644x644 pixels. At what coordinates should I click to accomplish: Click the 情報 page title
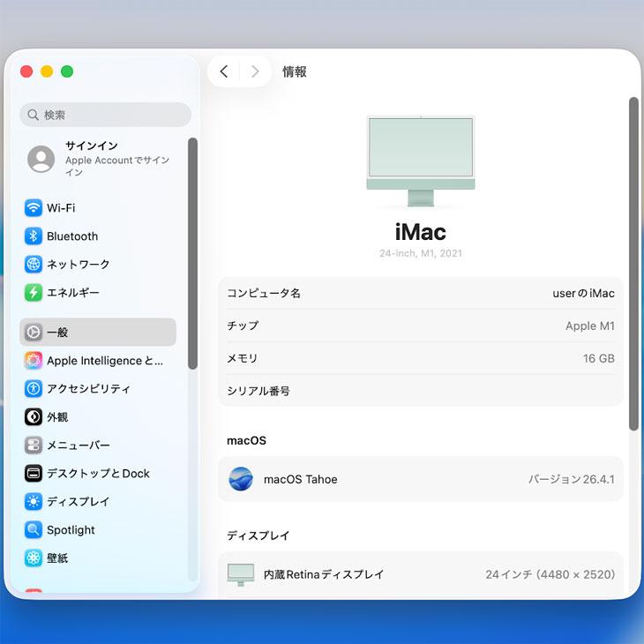295,71
